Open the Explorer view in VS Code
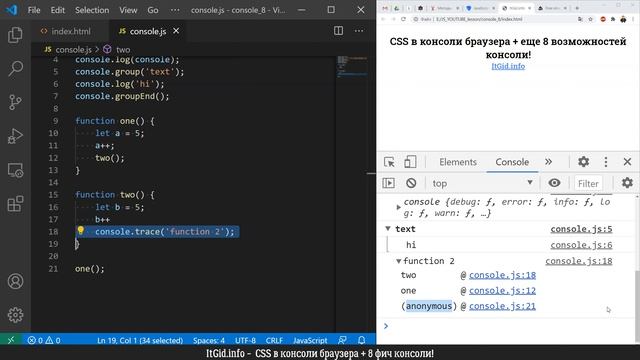This screenshot has width=640, height=360. [x=15, y=35]
